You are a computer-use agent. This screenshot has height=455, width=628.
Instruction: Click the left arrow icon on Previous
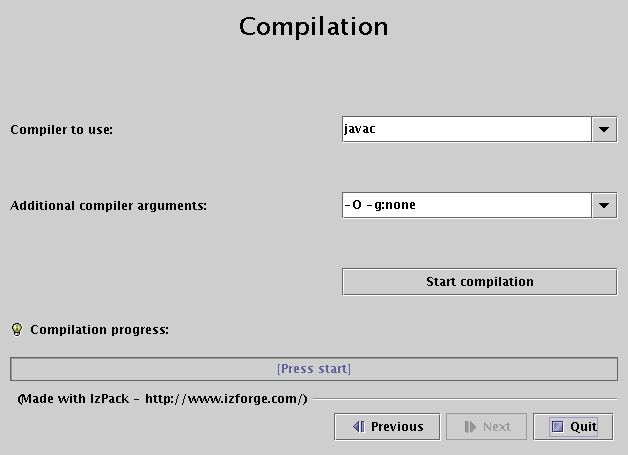click(358, 427)
